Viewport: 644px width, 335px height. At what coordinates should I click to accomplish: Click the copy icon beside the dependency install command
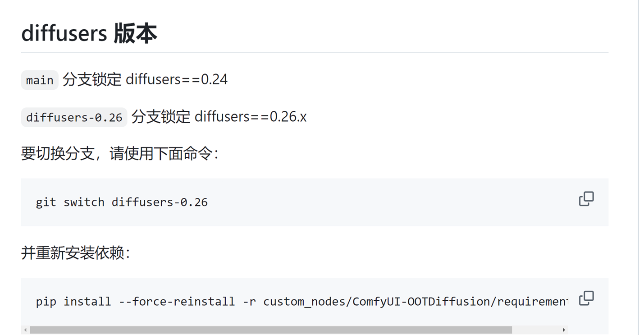click(586, 298)
